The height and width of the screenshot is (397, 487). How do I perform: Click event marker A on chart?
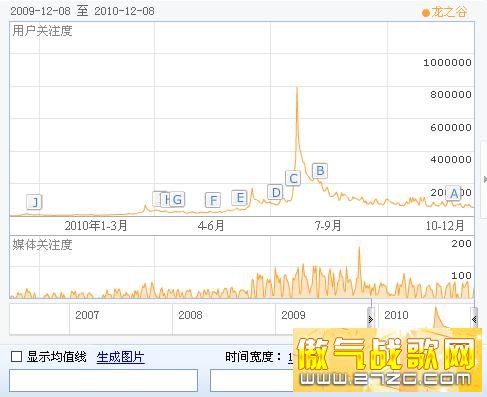454,193
